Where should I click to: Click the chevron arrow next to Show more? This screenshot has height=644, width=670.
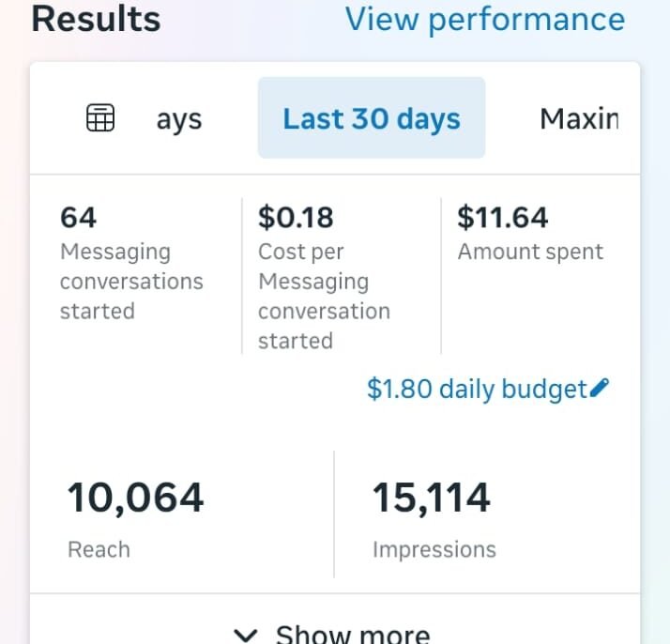(x=246, y=635)
